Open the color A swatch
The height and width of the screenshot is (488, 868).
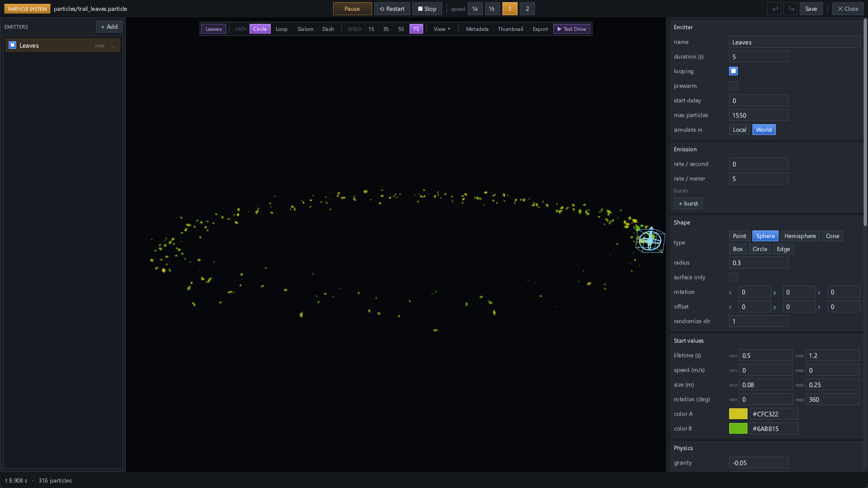coord(738,414)
